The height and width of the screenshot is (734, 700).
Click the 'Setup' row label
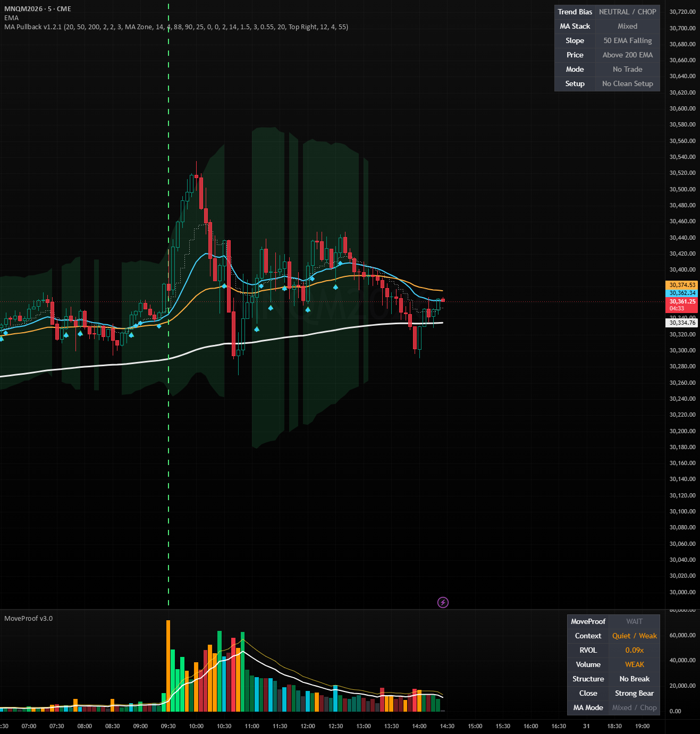tap(575, 83)
